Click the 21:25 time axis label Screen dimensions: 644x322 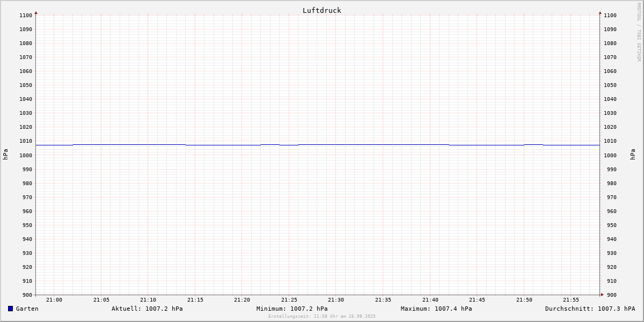point(289,300)
